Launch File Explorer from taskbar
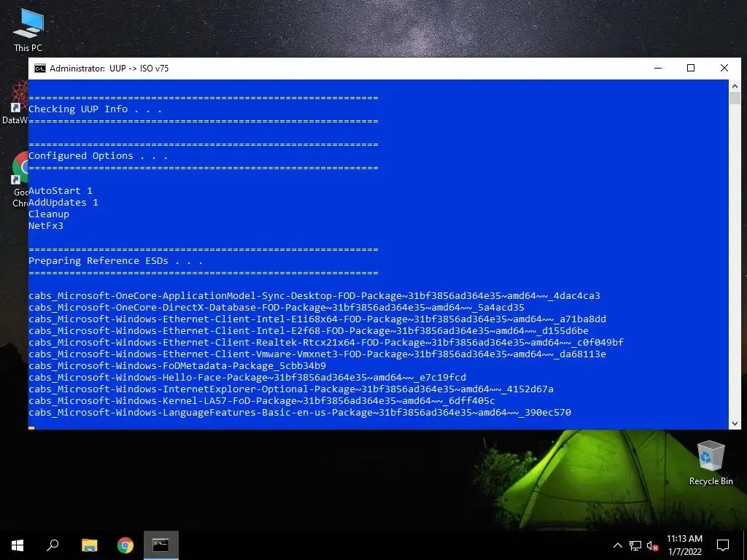 [89, 545]
